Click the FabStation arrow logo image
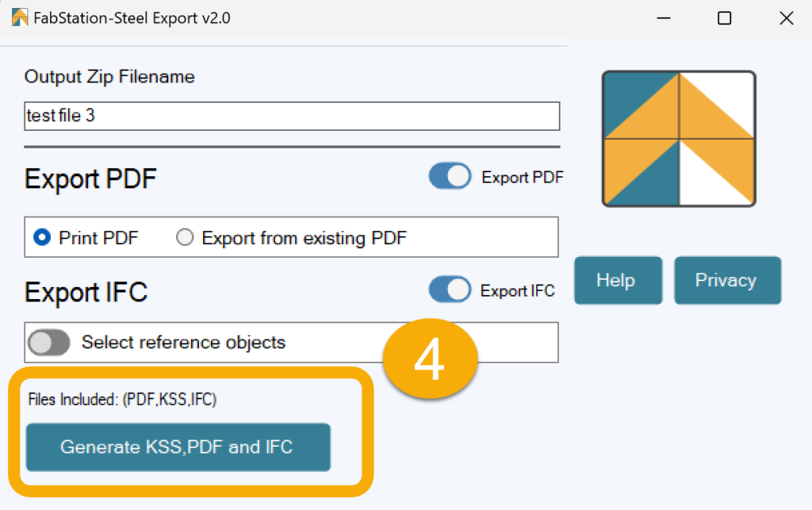 tap(678, 139)
